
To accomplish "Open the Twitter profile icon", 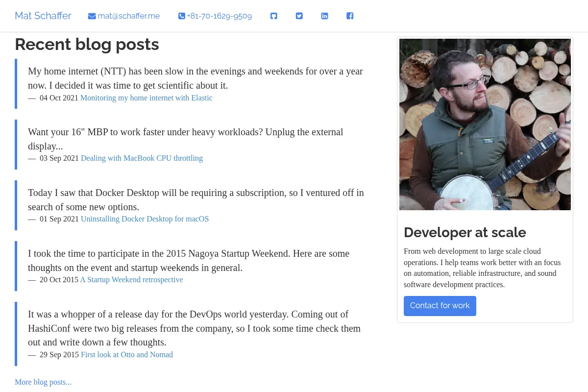I will tap(299, 16).
